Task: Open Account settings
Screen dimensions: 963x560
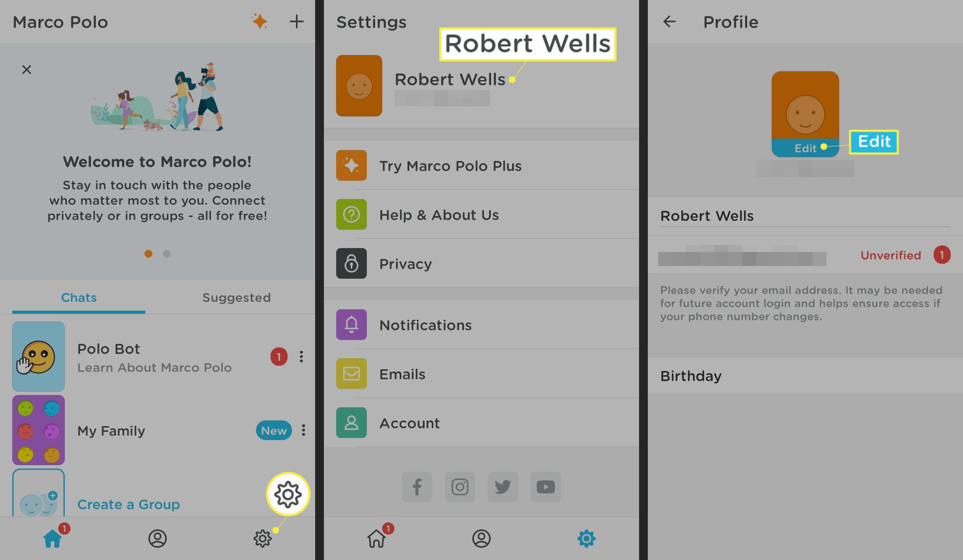Action: (x=409, y=423)
